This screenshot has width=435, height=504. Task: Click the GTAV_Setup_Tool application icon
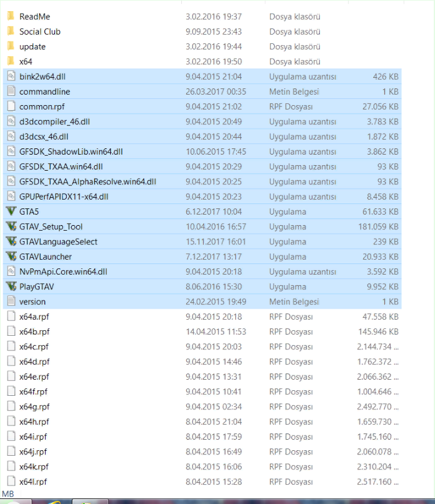11,226
